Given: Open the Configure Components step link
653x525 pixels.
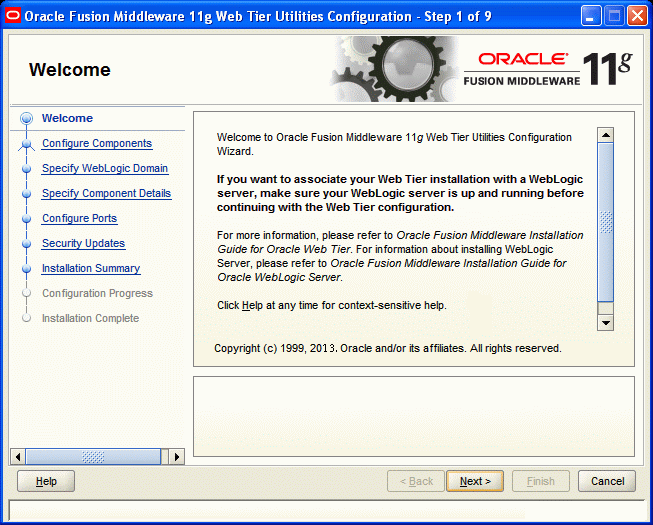Looking at the screenshot, I should pos(97,143).
